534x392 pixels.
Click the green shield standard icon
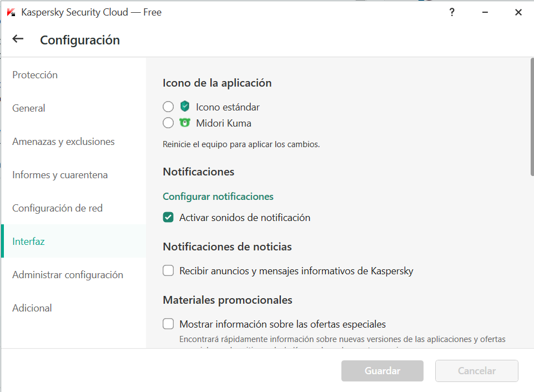point(185,107)
